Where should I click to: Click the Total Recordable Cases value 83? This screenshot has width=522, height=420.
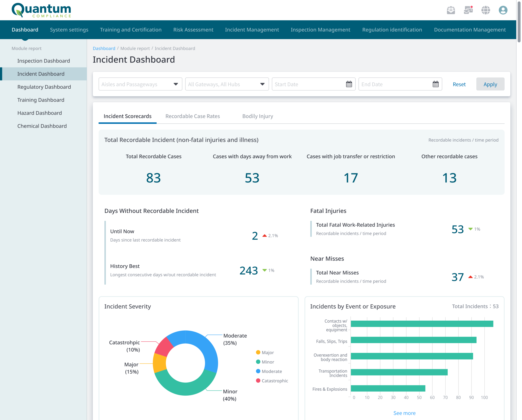point(153,178)
